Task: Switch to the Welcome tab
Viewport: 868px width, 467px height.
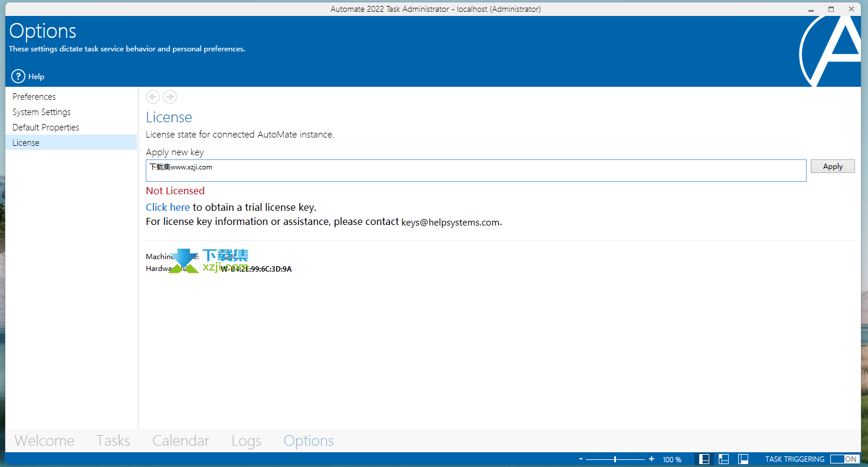Action: click(44, 441)
